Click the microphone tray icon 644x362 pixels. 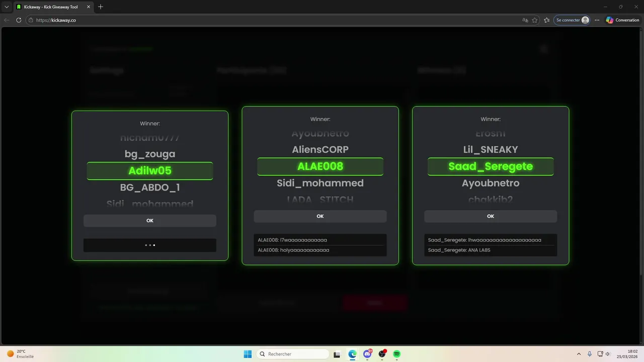tap(590, 354)
